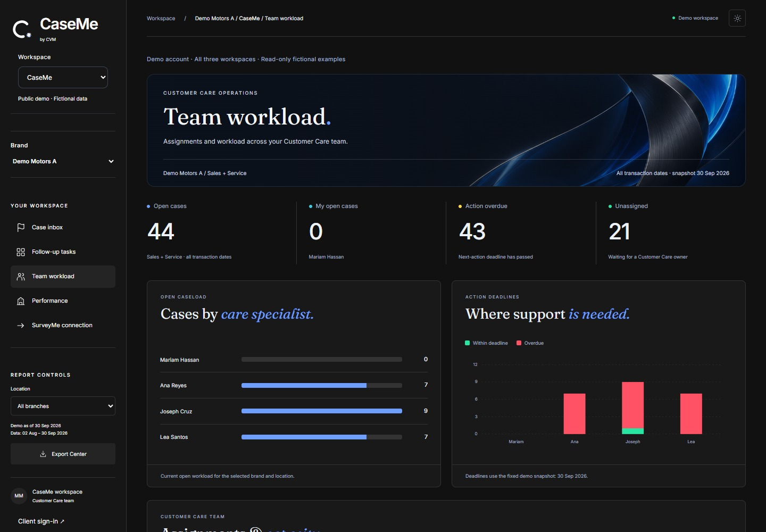Open Case inbox in sidebar
The image size is (766, 532).
coord(63,228)
